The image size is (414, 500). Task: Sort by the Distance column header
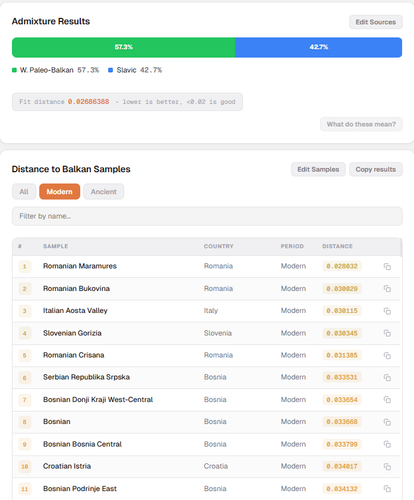(x=337, y=246)
